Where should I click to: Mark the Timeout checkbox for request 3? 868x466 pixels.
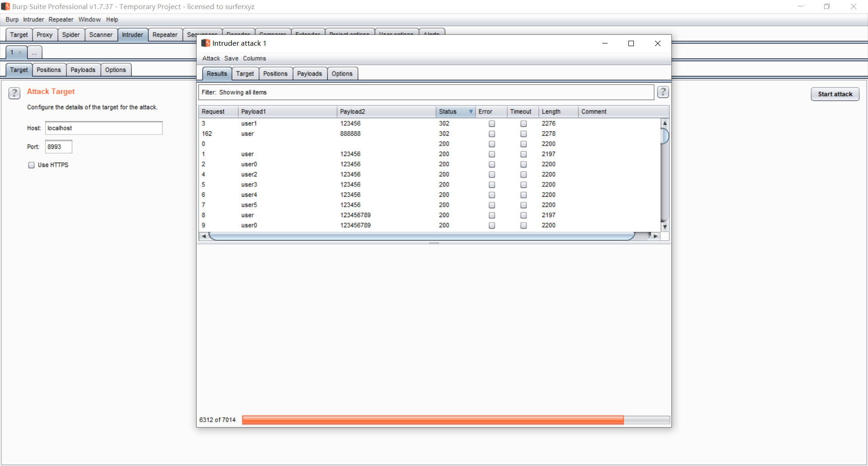tap(523, 123)
